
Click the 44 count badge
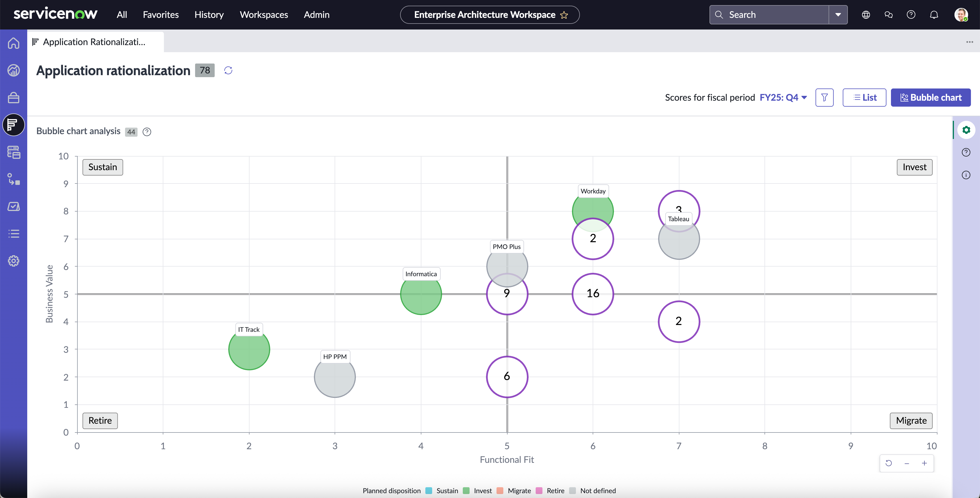tap(131, 132)
